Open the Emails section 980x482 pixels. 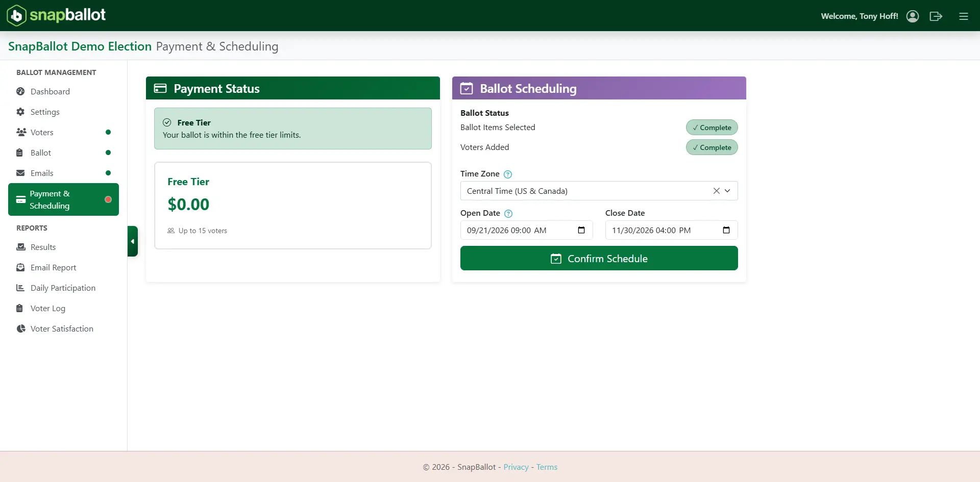[x=63, y=173]
